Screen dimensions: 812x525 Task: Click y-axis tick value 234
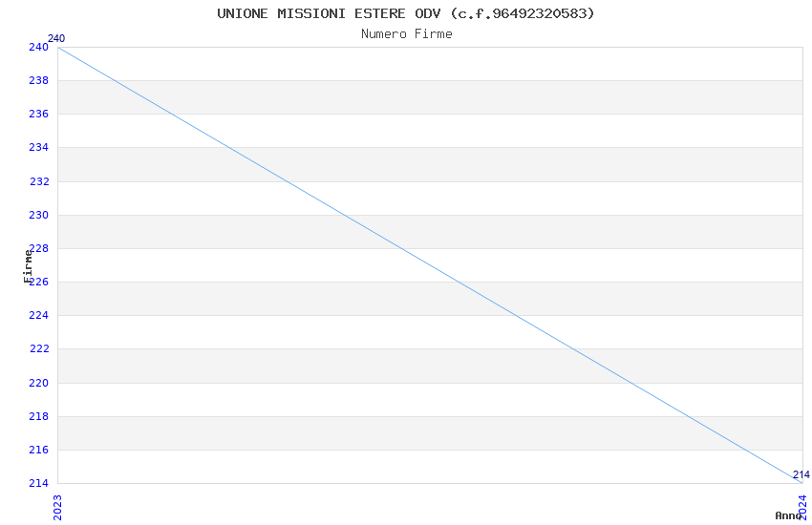pyautogui.click(x=38, y=148)
